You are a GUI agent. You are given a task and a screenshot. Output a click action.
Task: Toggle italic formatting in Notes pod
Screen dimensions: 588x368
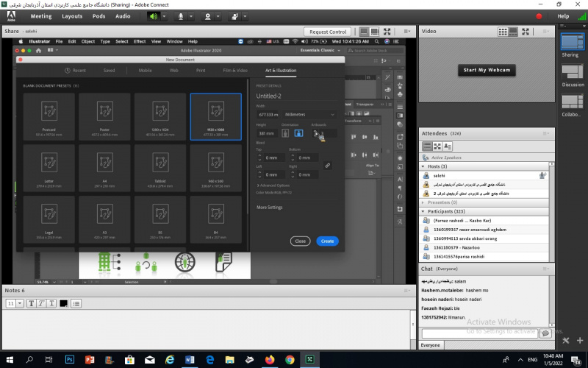42,303
